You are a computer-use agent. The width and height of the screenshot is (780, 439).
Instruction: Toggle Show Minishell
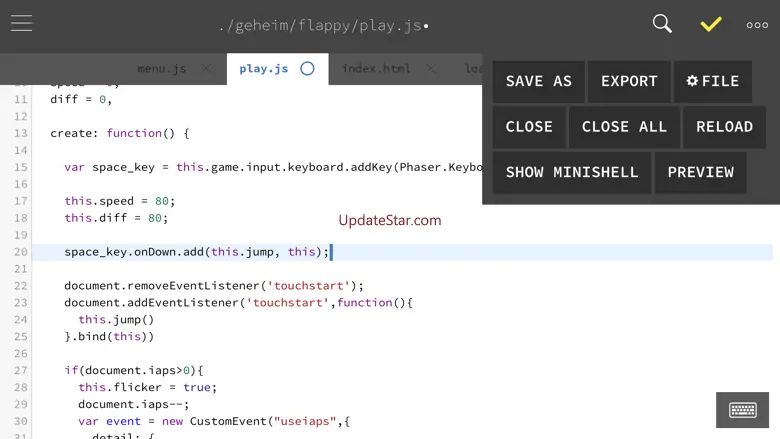coord(571,172)
